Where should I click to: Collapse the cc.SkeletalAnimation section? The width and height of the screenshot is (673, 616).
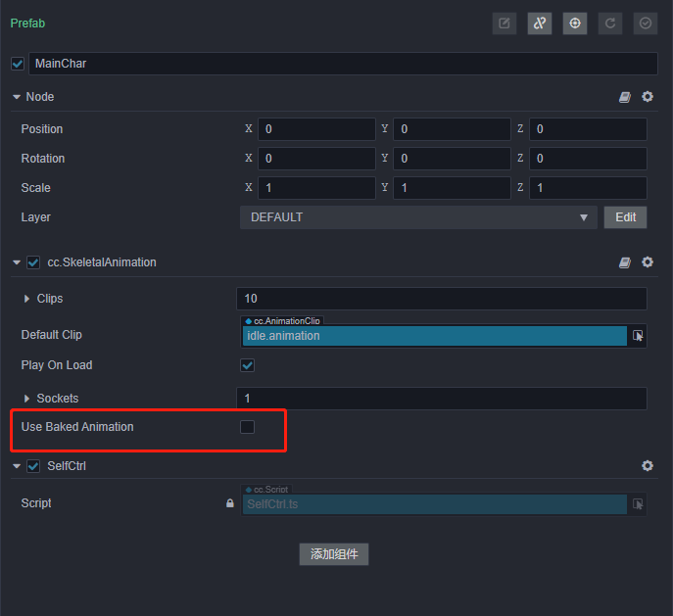click(x=17, y=262)
